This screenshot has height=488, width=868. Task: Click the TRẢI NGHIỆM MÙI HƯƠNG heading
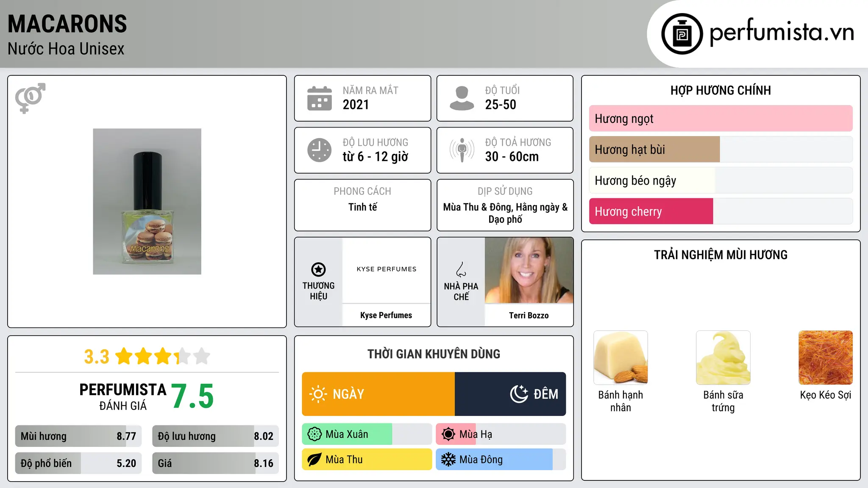[721, 255]
